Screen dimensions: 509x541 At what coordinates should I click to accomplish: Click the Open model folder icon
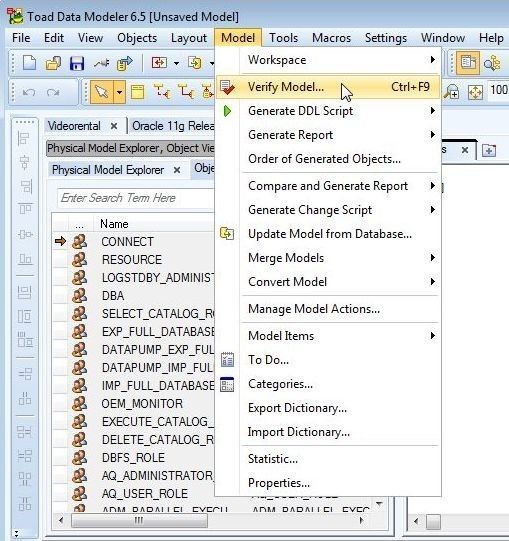coord(53,63)
